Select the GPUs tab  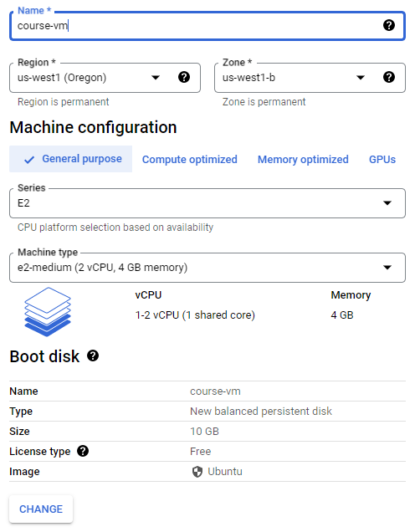click(382, 160)
